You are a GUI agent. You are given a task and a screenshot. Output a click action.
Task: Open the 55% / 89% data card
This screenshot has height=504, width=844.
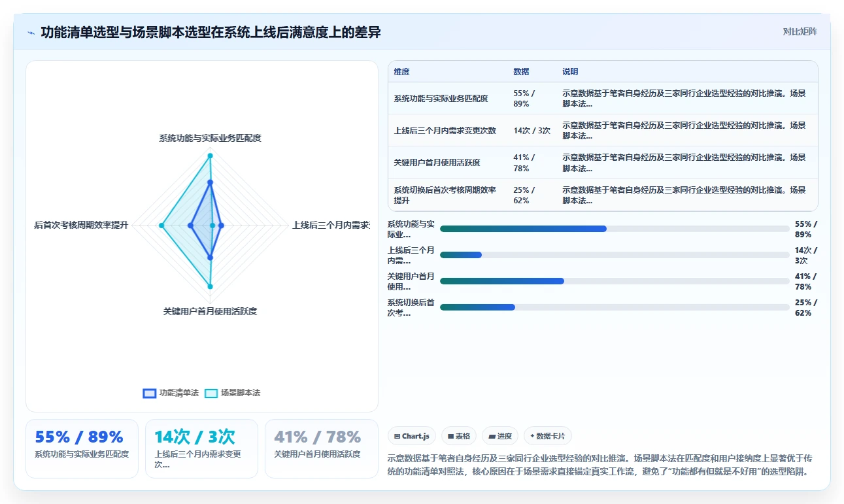82,448
